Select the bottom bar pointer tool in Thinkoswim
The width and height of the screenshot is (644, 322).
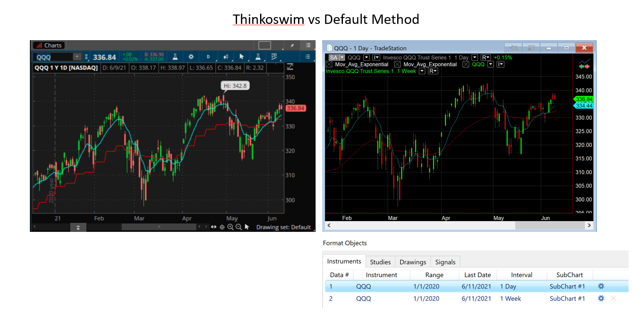[x=247, y=227]
